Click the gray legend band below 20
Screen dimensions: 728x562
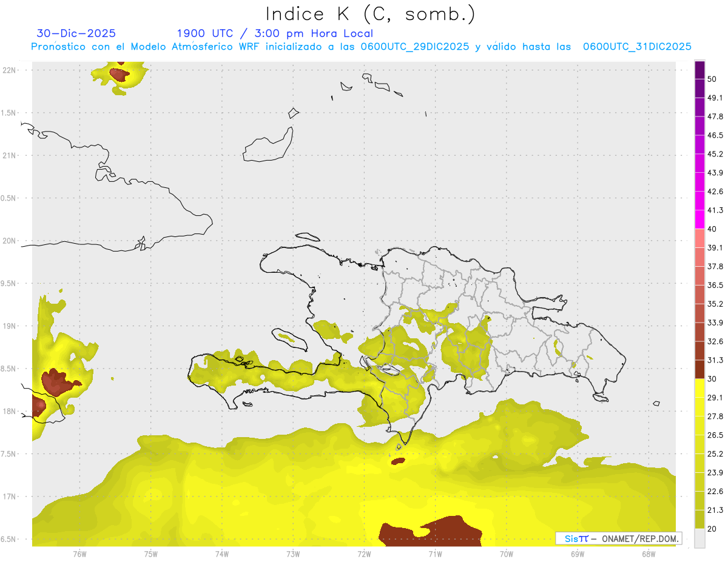[699, 538]
